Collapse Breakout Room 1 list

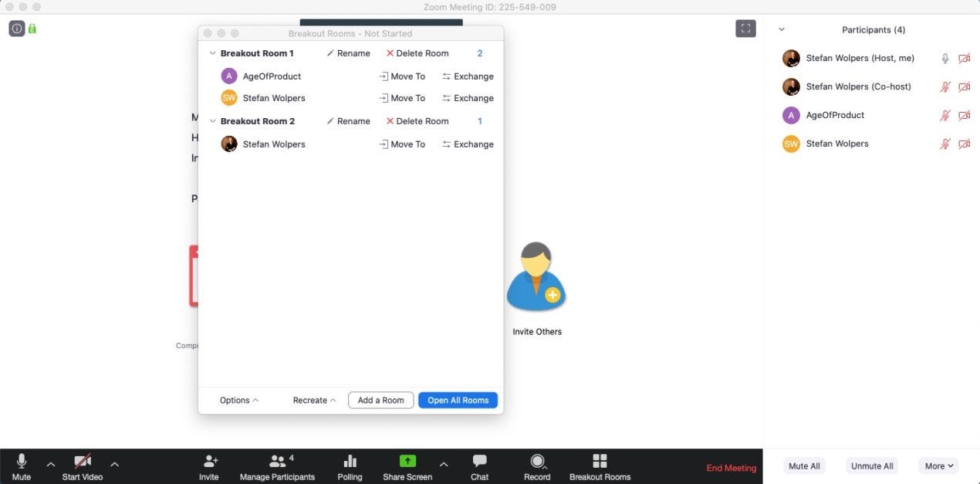(x=213, y=53)
